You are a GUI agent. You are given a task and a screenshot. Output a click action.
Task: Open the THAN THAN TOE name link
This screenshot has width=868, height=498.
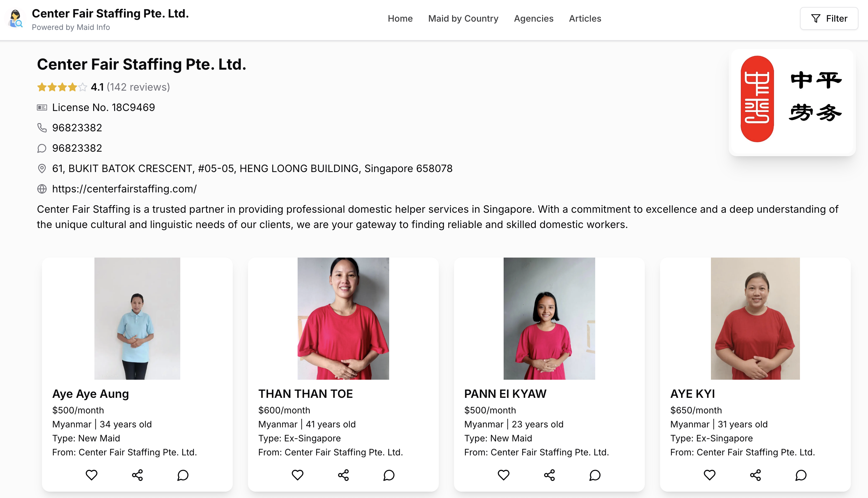coord(305,394)
